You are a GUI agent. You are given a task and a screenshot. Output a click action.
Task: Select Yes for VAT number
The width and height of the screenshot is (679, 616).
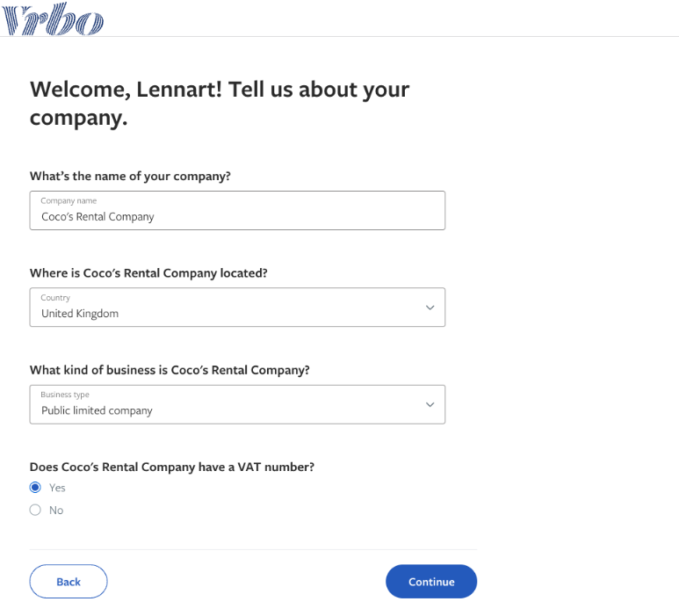point(35,488)
